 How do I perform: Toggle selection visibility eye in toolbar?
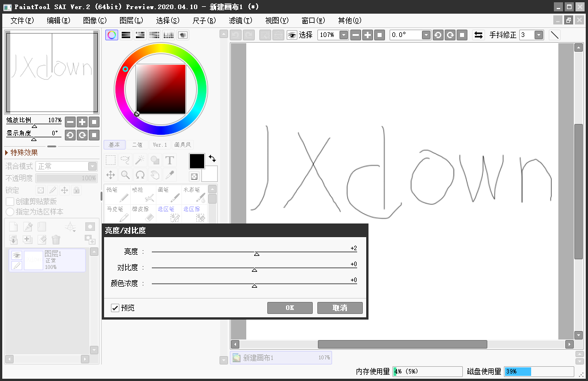(x=292, y=35)
